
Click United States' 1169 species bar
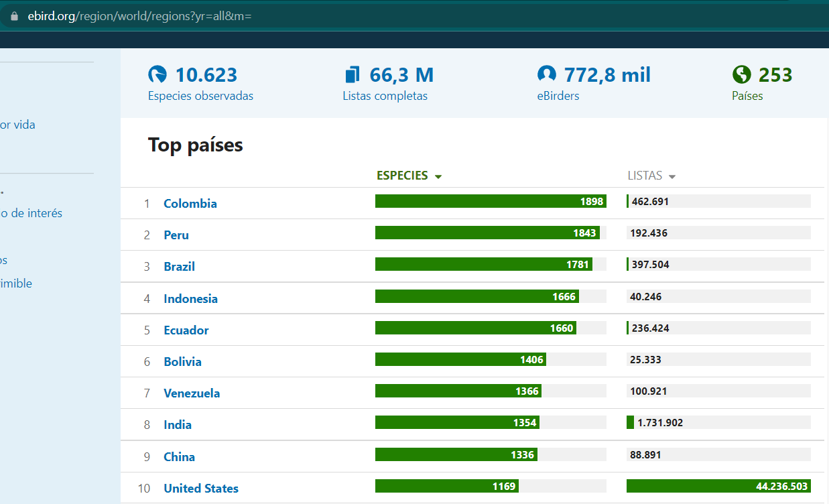446,486
